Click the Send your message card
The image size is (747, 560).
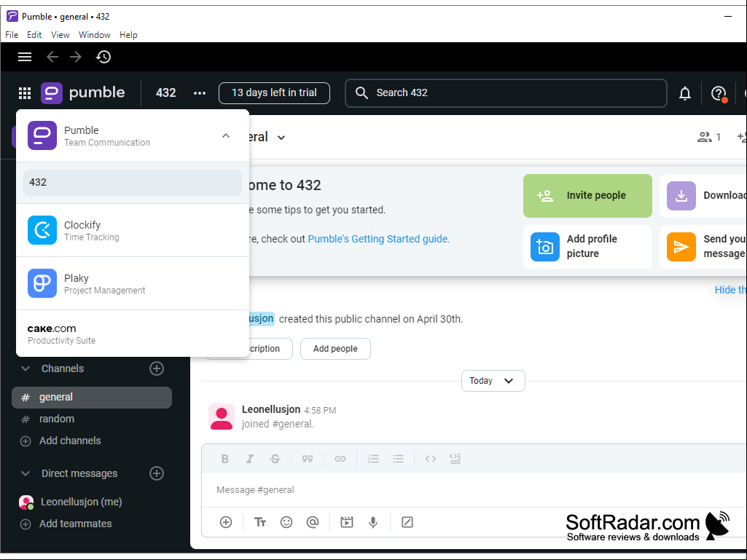703,247
